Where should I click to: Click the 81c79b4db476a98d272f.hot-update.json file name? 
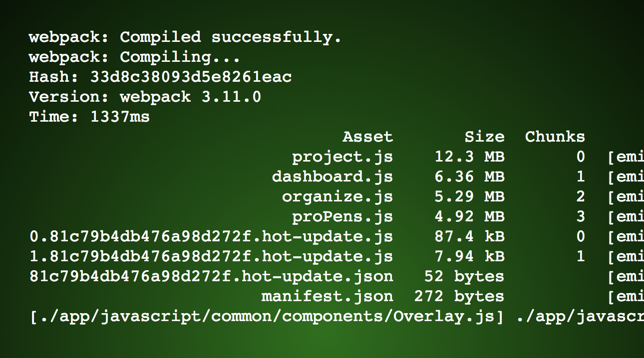click(211, 277)
